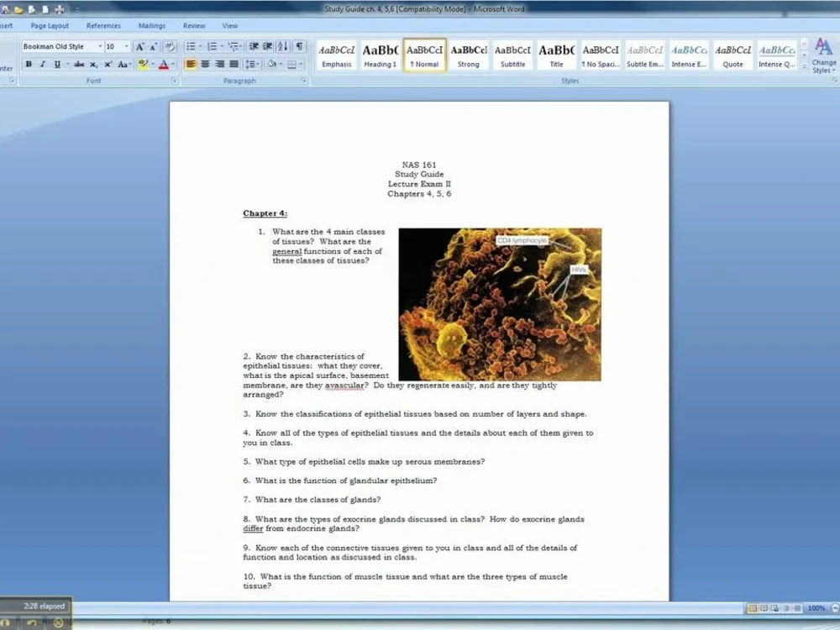Switch to Web Layout view in status bar
840x630 pixels.
click(x=774, y=608)
